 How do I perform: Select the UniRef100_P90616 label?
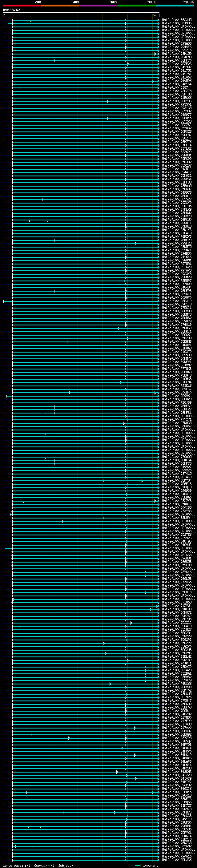(177, 856)
